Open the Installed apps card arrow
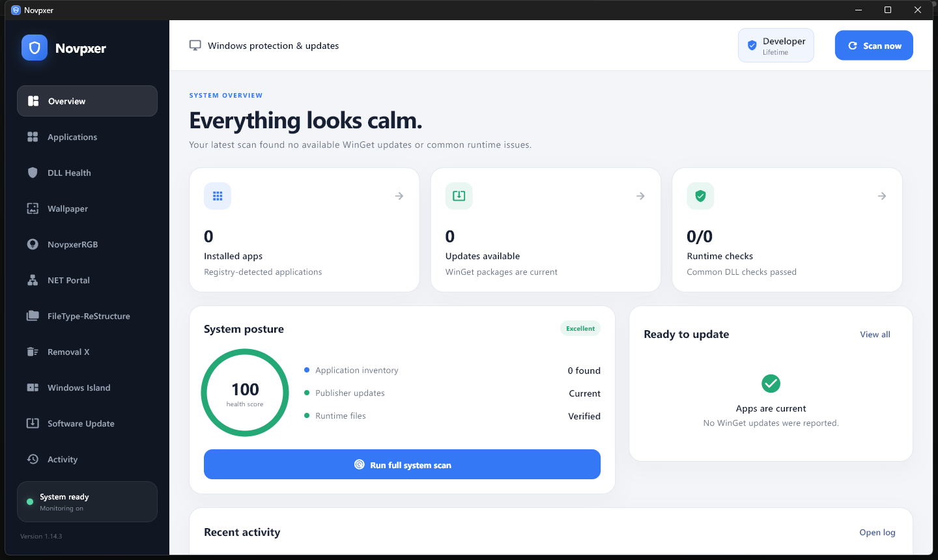The image size is (938, 560). [399, 196]
